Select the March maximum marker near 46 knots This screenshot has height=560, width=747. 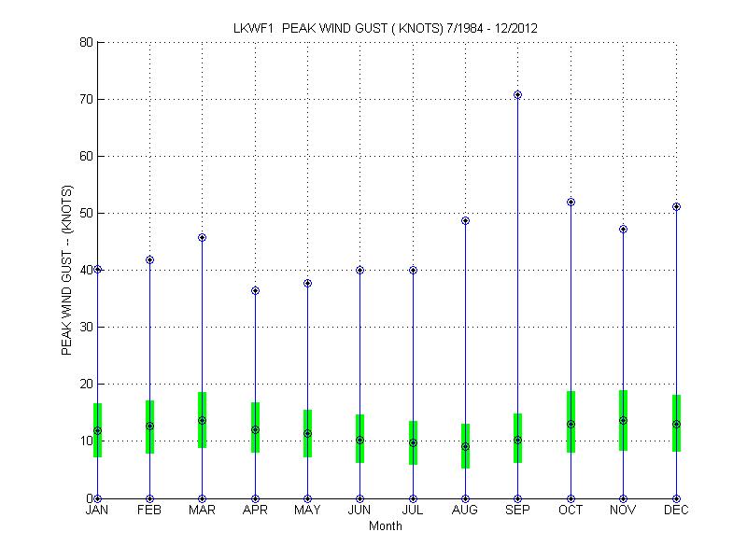(x=202, y=237)
